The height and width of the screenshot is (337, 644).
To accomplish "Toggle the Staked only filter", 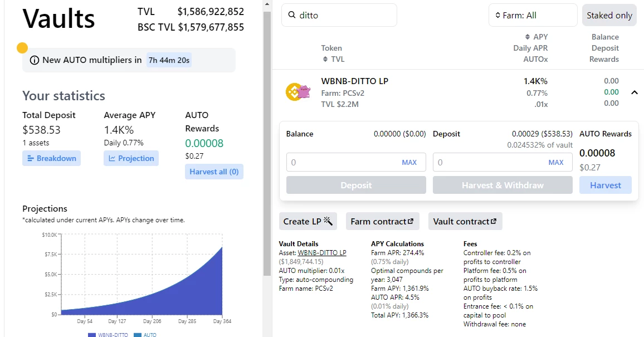I will [609, 15].
